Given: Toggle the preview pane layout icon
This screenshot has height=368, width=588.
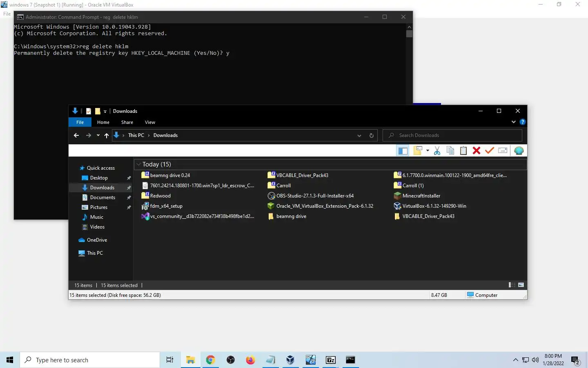Looking at the screenshot, I should [403, 151].
